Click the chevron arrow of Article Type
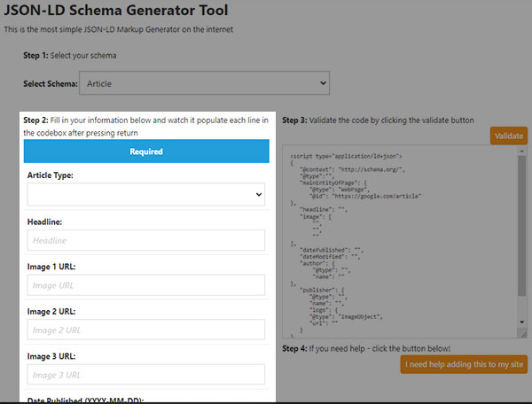 pyautogui.click(x=259, y=195)
